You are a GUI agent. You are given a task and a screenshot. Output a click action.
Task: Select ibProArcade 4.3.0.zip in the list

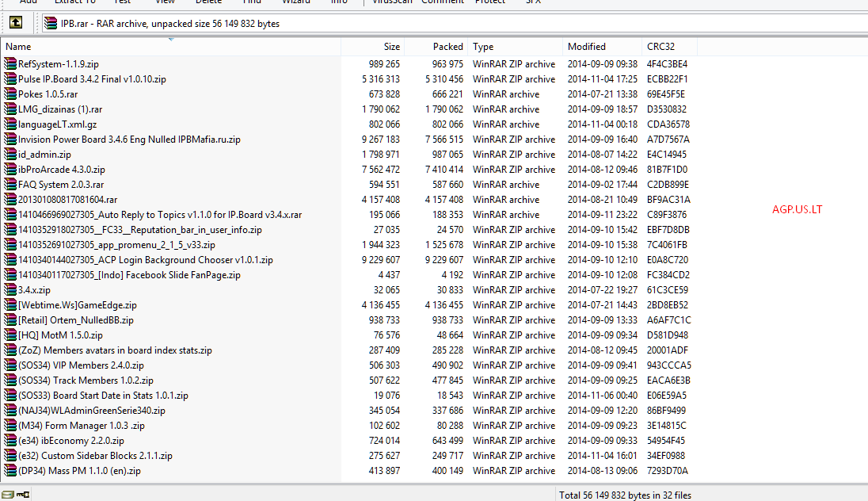(62, 170)
